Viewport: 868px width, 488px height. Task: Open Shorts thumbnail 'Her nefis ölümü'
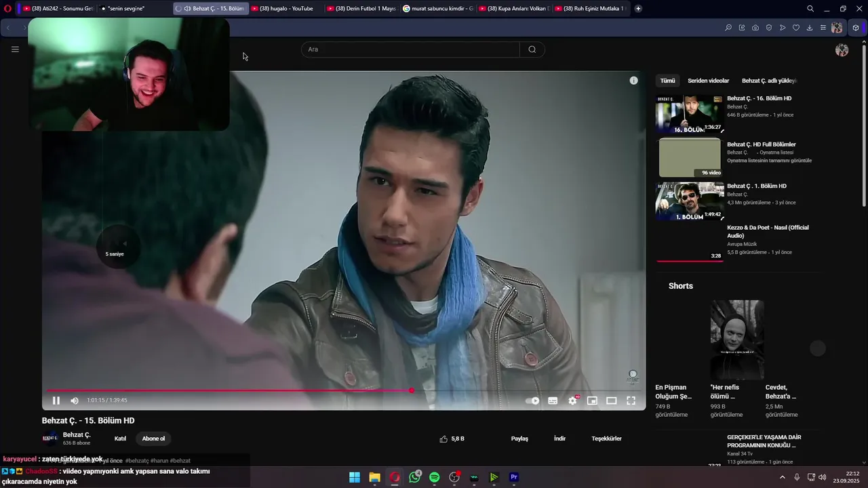point(737,340)
